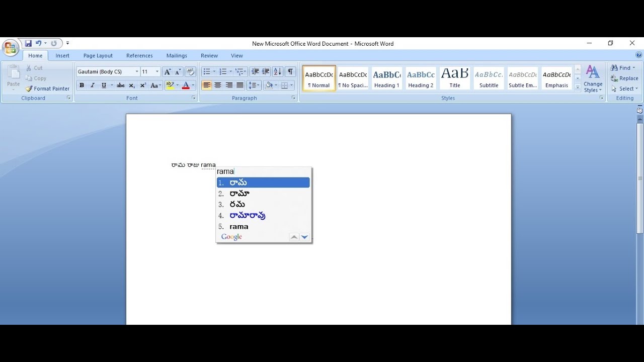Apply the No Spacing style

click(x=353, y=78)
